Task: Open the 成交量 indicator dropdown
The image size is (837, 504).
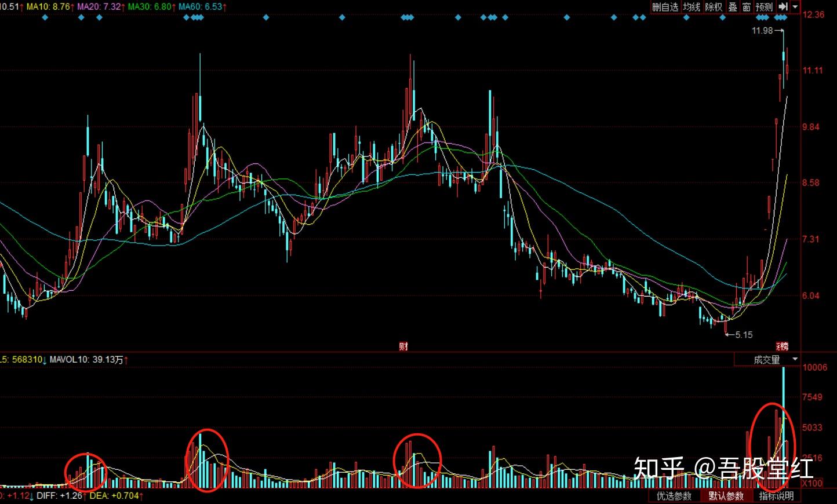Action: coord(767,360)
